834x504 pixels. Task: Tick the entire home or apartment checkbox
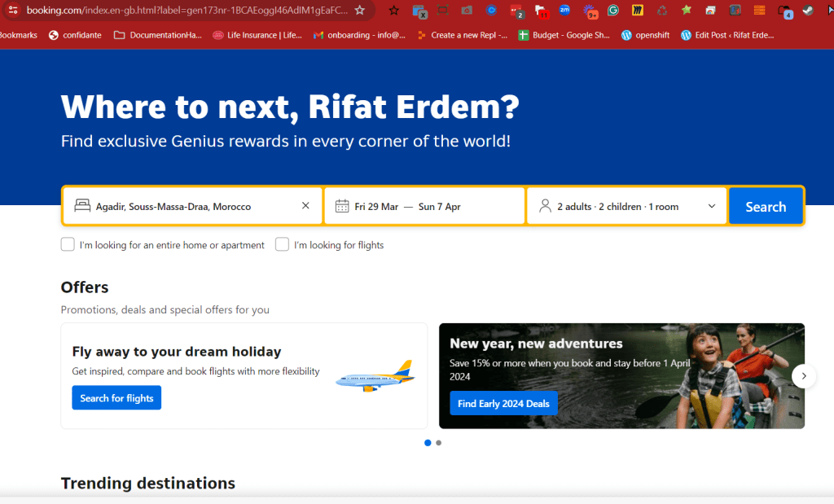(x=68, y=244)
